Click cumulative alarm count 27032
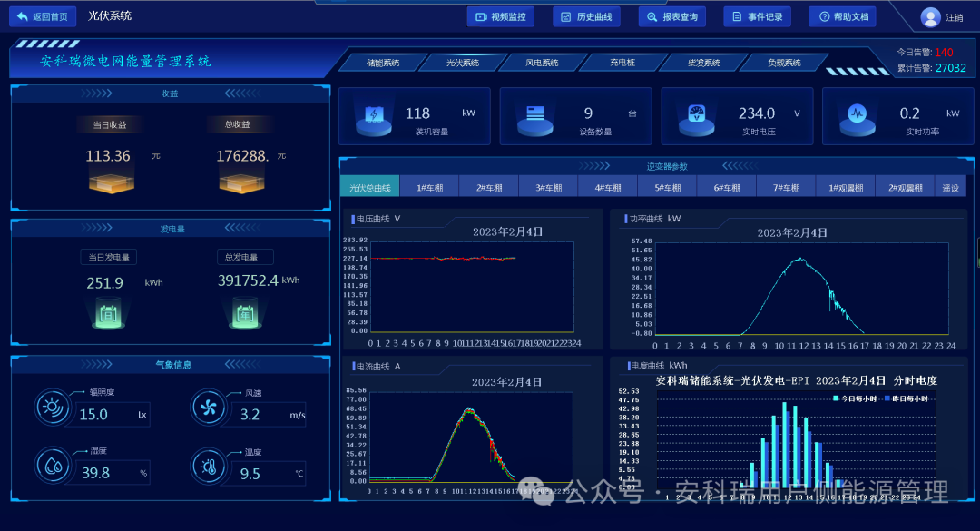Image resolution: width=980 pixels, height=531 pixels. (951, 67)
